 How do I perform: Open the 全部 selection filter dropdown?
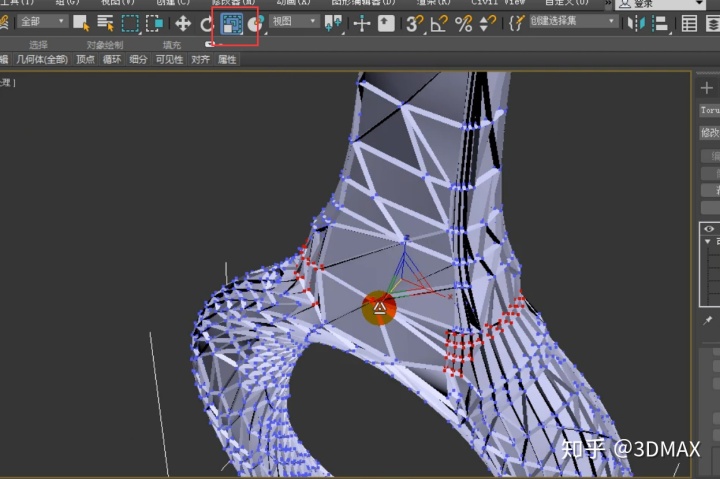(x=43, y=22)
